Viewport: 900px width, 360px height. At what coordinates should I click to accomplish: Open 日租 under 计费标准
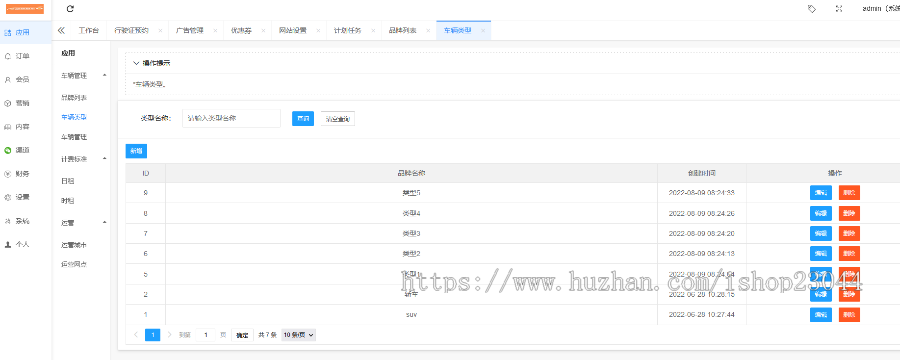68,181
